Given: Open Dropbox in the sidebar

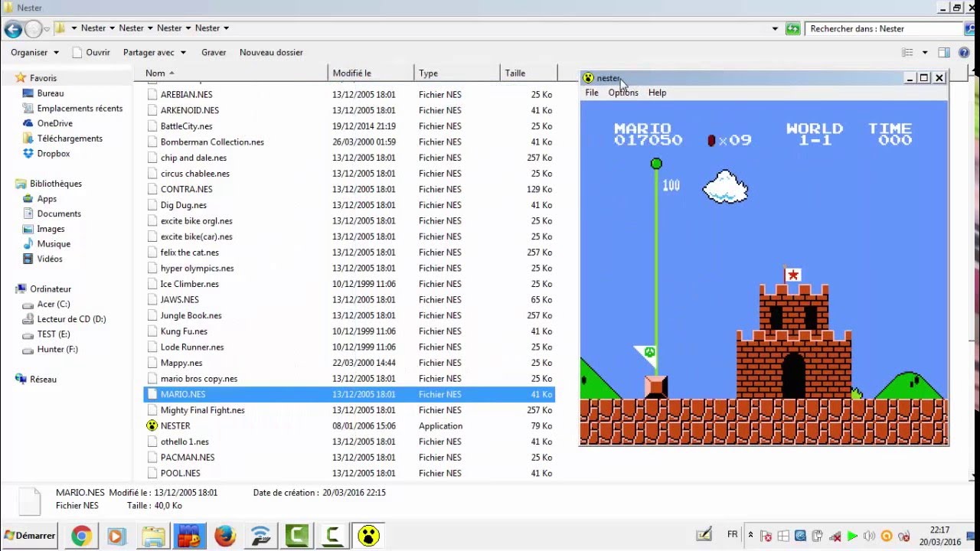Looking at the screenshot, I should coord(53,154).
